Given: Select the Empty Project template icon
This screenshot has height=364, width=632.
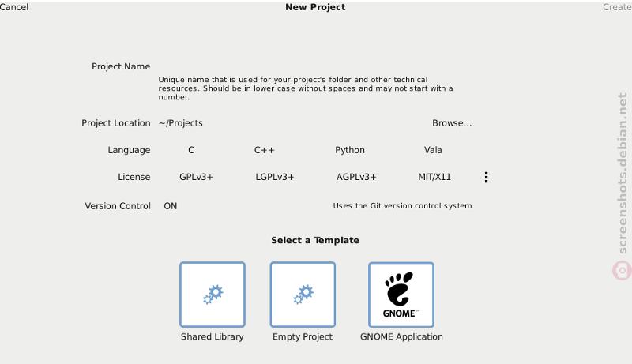Looking at the screenshot, I should click(303, 295).
